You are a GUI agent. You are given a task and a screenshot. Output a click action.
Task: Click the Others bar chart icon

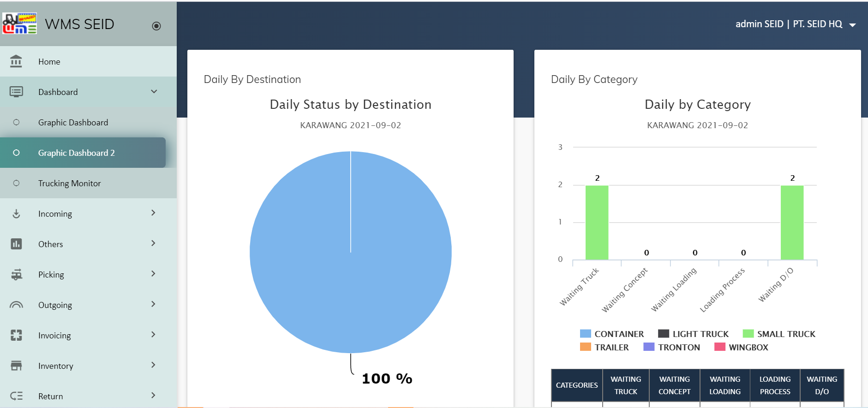(16, 244)
